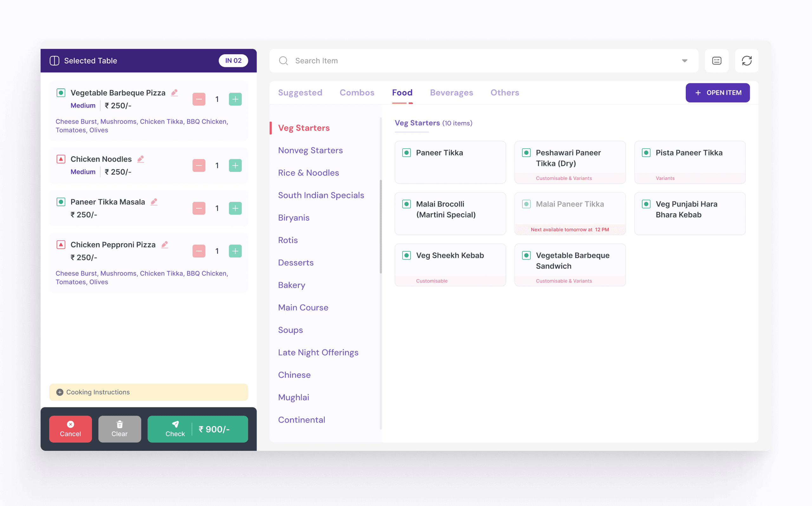812x506 pixels.
Task: Click pencil icon next to Chicken Noodles
Action: (141, 159)
